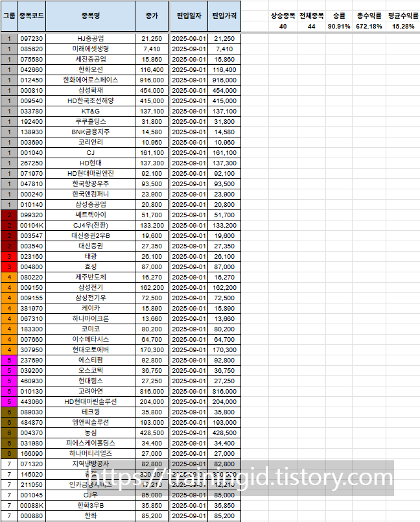Image resolution: width=420 pixels, height=522 pixels.
Task: Select the stock name cell CJ우
Action: click(91, 495)
